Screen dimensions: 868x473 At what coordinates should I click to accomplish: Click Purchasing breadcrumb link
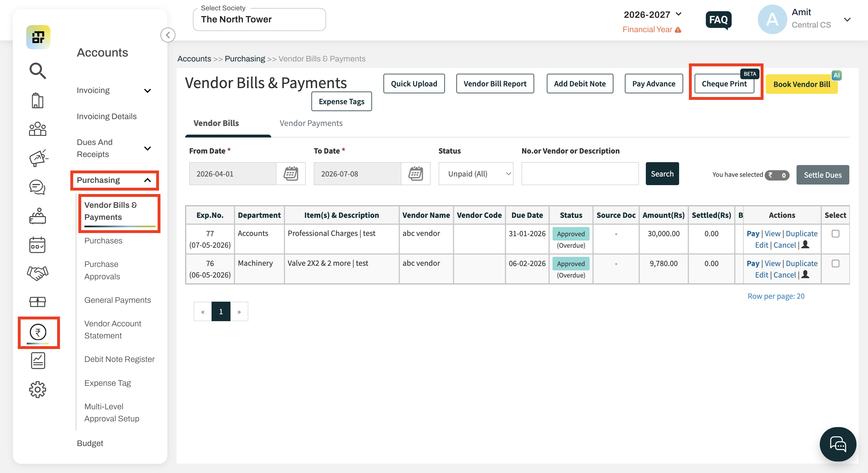click(x=245, y=59)
